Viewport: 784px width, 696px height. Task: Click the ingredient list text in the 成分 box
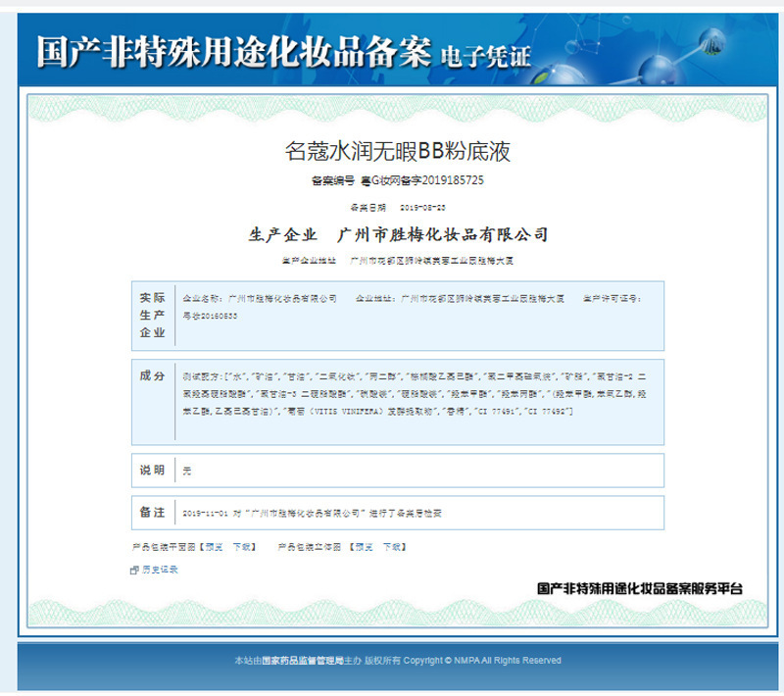(x=415, y=394)
